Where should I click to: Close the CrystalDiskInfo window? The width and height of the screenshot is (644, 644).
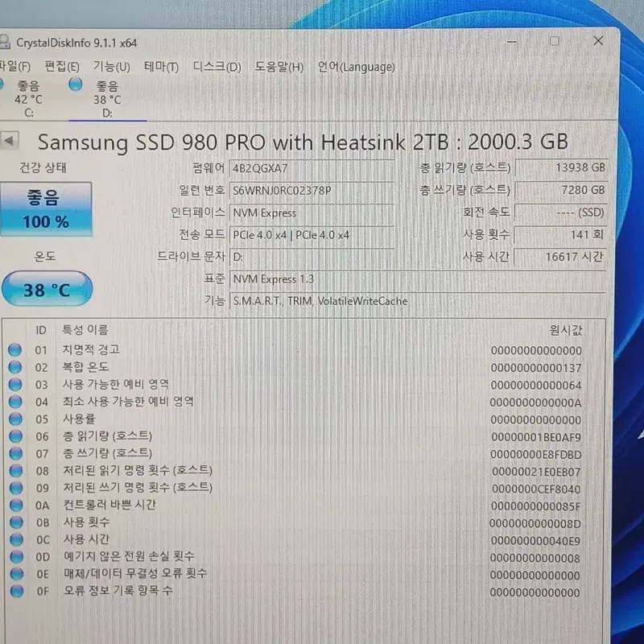(598, 41)
